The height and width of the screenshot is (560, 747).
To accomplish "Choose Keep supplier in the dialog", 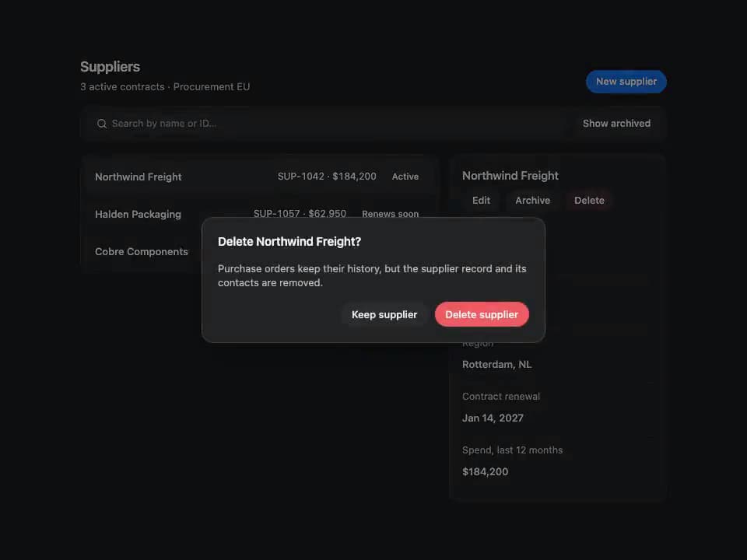I will 384,314.
